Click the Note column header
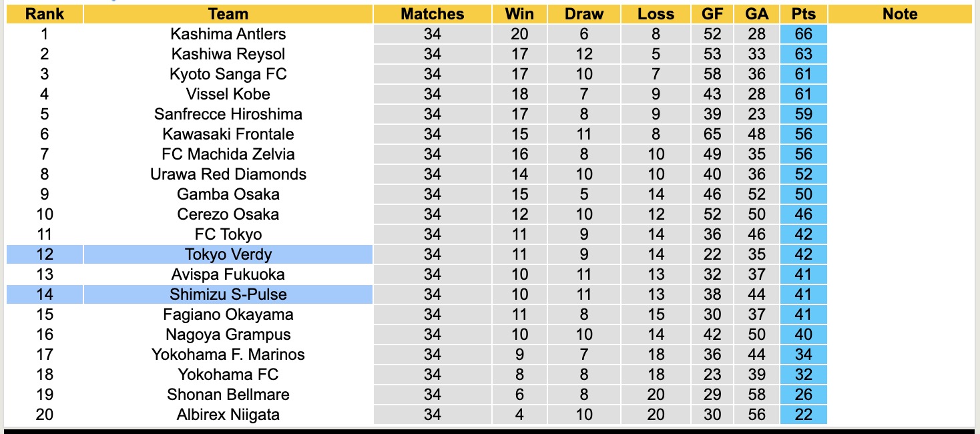980x434 pixels. pos(899,14)
